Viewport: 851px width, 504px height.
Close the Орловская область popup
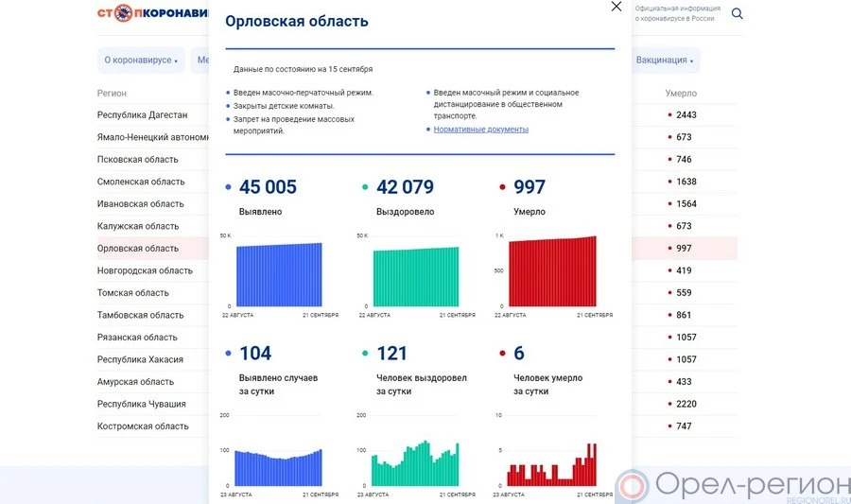coord(617,7)
